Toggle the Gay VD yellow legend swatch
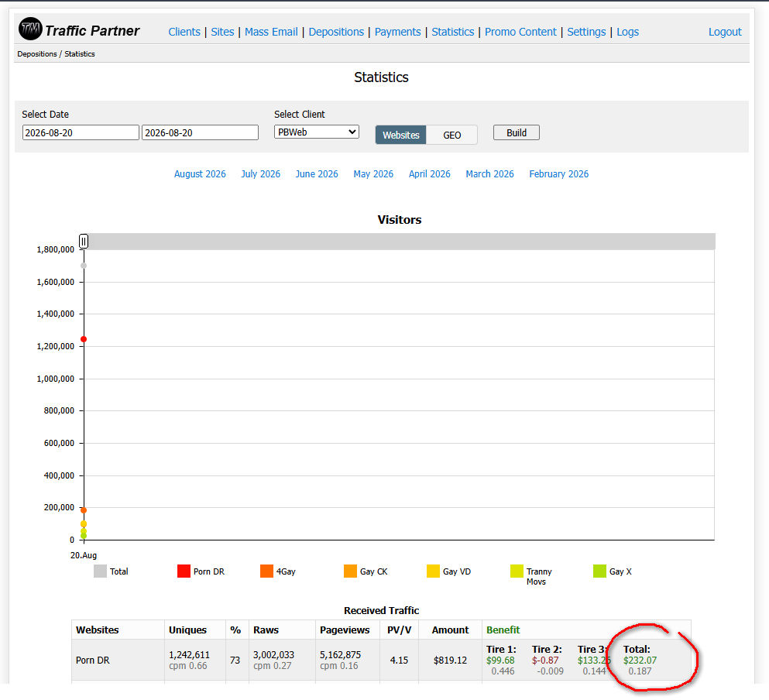 click(x=433, y=571)
